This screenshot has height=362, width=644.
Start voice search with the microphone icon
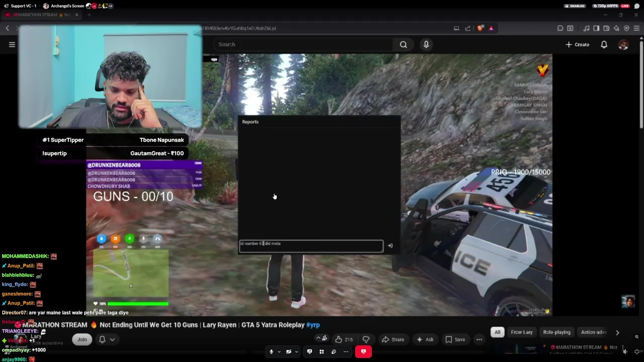point(426,44)
